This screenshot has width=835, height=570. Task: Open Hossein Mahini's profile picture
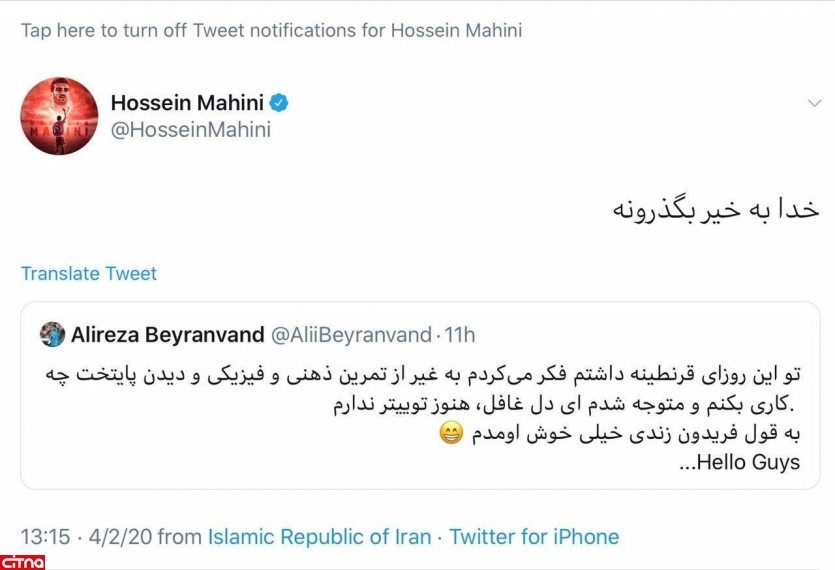(x=60, y=116)
